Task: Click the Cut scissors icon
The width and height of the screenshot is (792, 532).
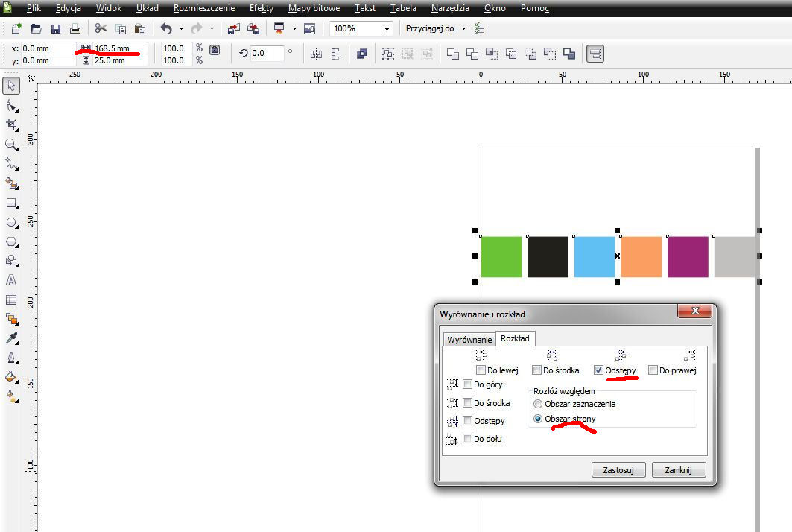Action: [101, 29]
